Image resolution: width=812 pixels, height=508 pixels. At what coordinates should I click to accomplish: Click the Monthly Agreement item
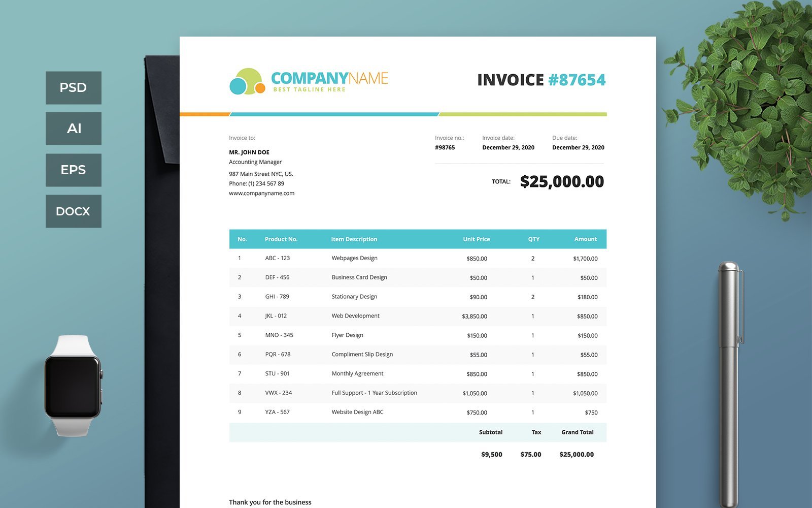click(357, 374)
